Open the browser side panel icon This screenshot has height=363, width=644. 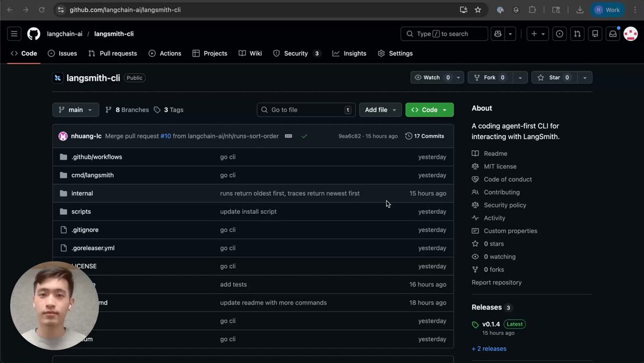[556, 10]
